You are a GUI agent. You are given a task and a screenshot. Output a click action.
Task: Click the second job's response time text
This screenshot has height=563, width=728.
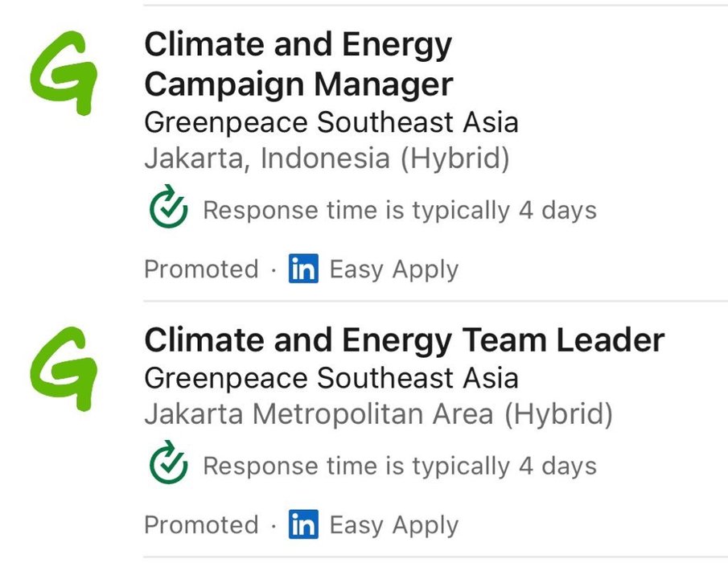tap(400, 466)
